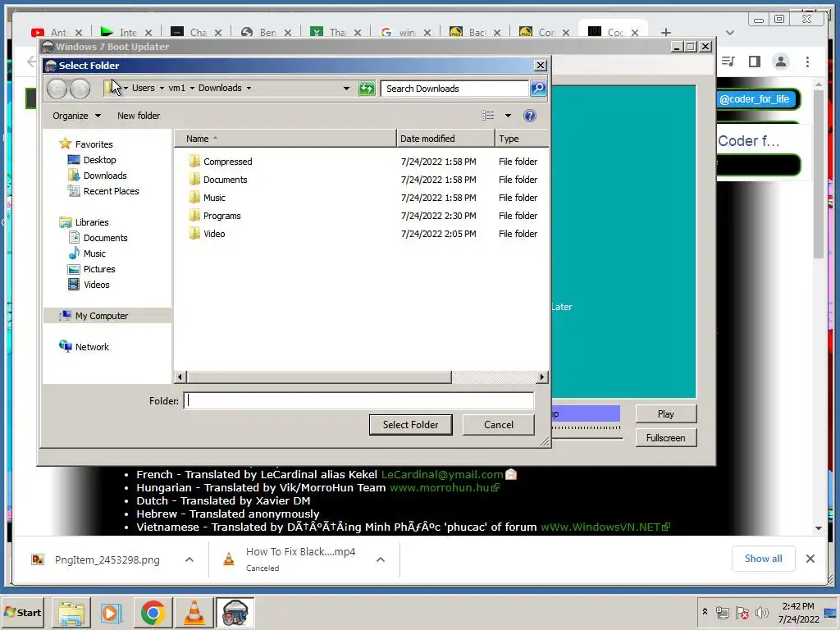Expand the Downloads breadcrumb arrow
This screenshot has height=630, width=840.
(x=249, y=88)
